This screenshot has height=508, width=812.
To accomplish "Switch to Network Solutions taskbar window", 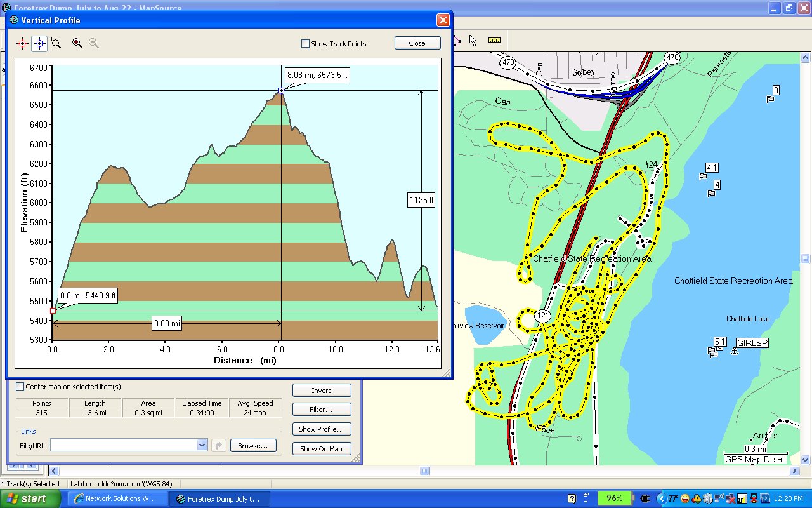I will pyautogui.click(x=117, y=498).
